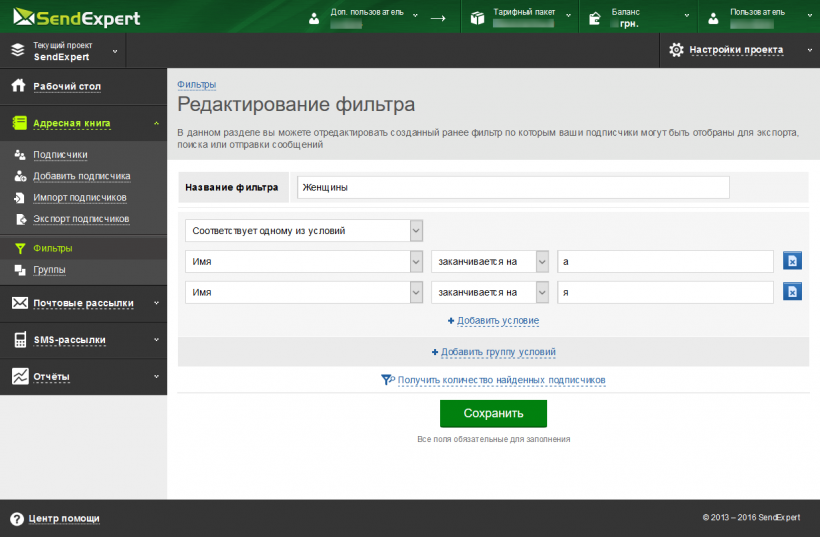Click the funnel icon beside subscriber count link
Screen dimensions: 820x537
click(388, 380)
